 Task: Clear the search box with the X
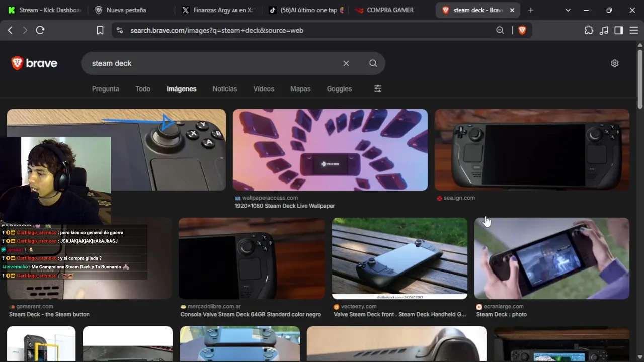click(x=346, y=63)
